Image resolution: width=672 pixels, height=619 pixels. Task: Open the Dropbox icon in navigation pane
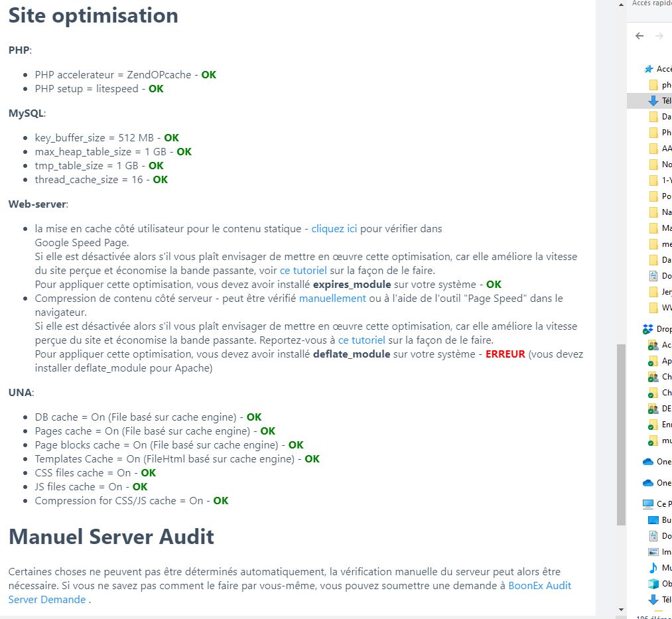point(647,329)
